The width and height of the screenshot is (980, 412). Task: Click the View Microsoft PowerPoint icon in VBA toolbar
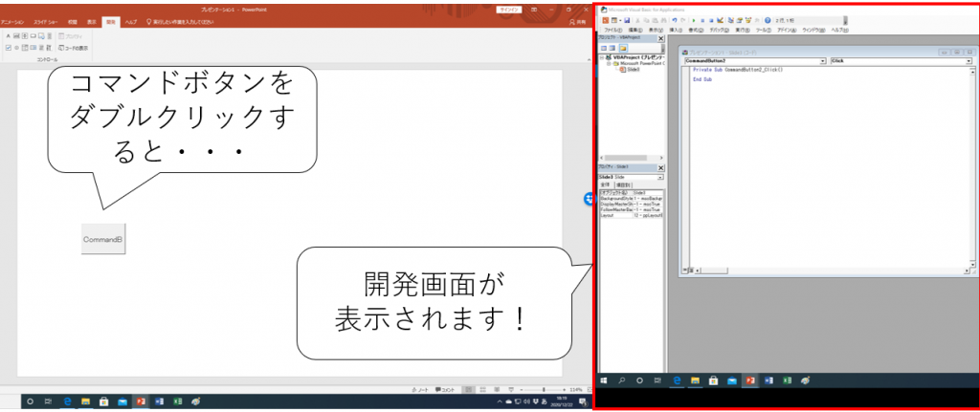tap(606, 21)
